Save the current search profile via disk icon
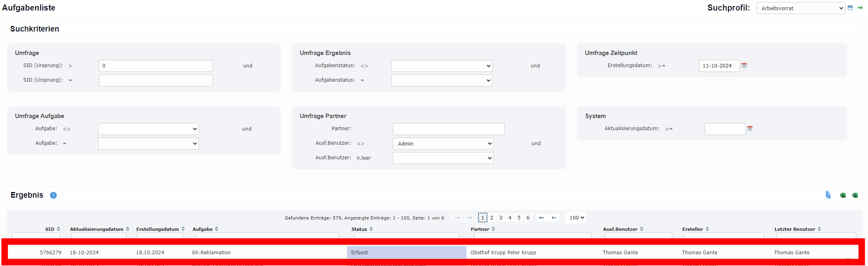The image size is (868, 266). 850,8
